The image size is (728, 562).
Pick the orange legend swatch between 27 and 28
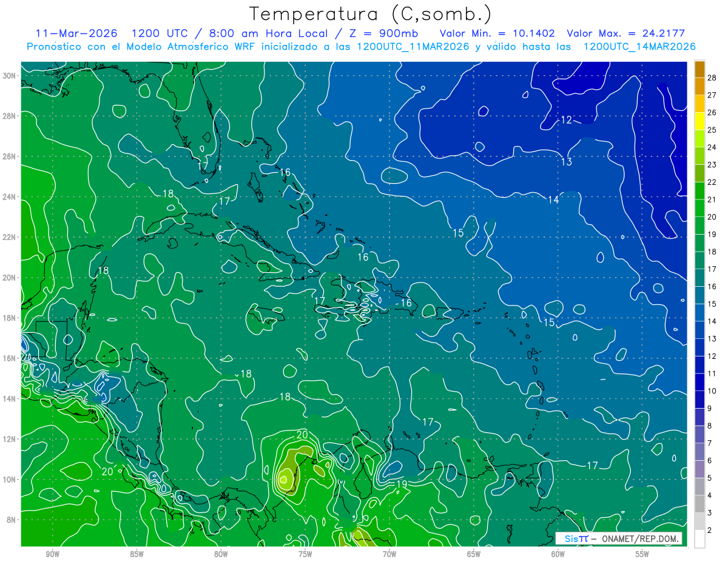[x=699, y=86]
